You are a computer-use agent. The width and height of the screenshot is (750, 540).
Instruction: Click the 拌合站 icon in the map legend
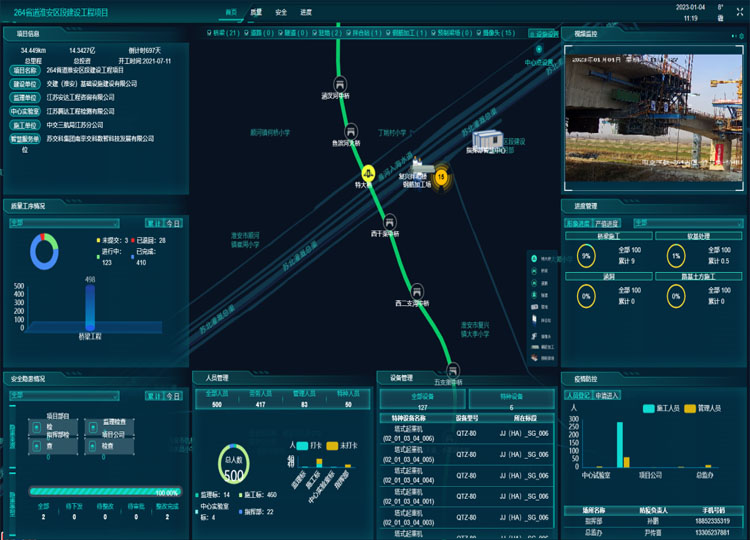pyautogui.click(x=534, y=320)
